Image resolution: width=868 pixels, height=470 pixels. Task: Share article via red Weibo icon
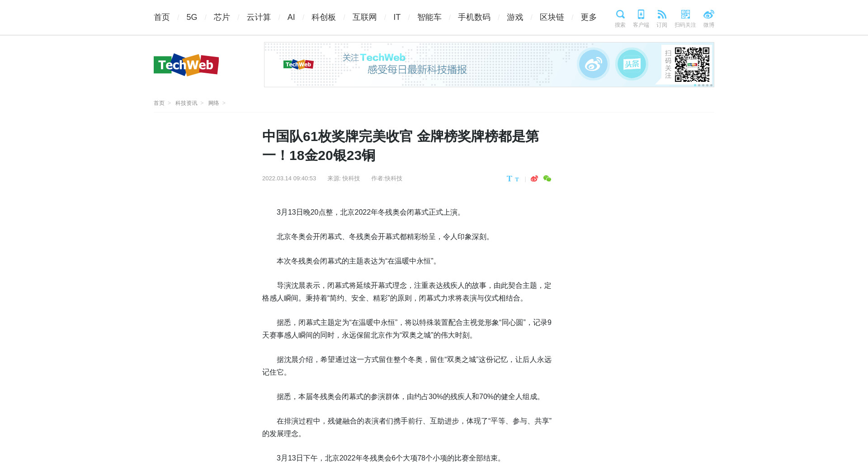point(534,179)
